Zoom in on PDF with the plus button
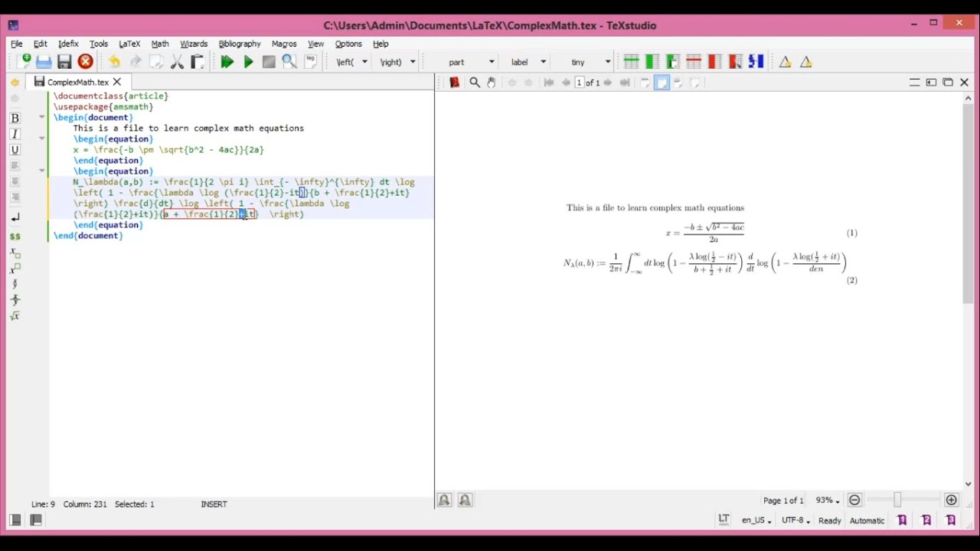980x551 pixels. coord(951,500)
